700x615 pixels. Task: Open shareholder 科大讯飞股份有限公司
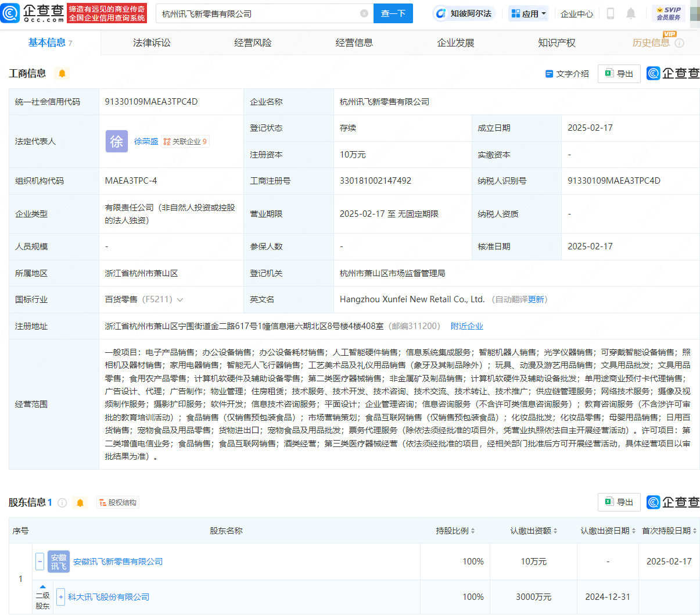(109, 597)
